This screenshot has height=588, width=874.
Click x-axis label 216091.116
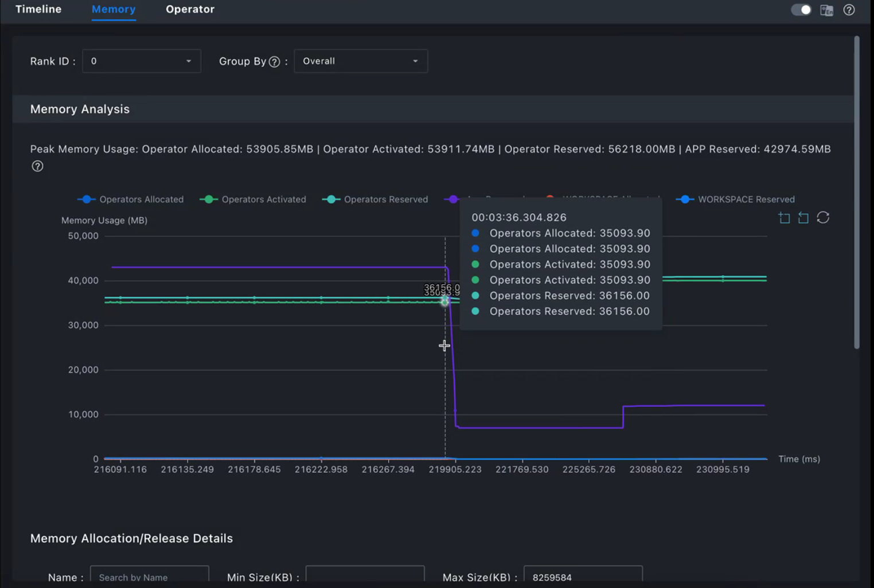point(120,469)
